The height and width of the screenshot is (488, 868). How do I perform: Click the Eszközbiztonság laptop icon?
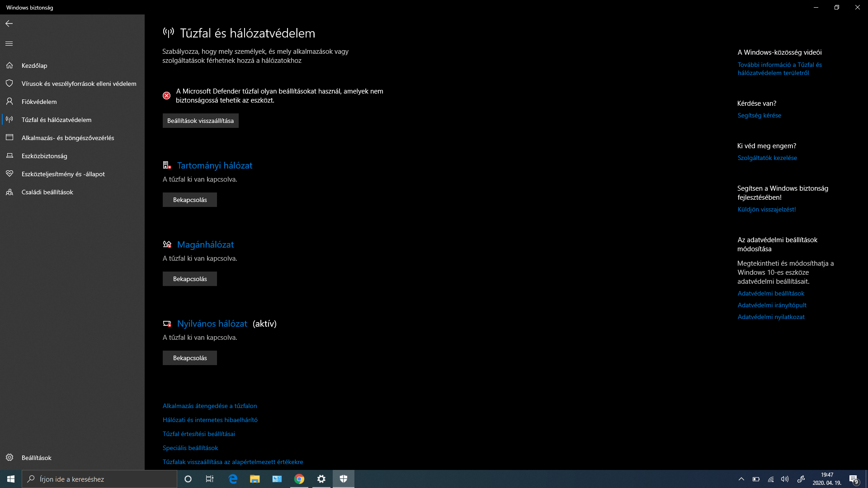coord(9,156)
